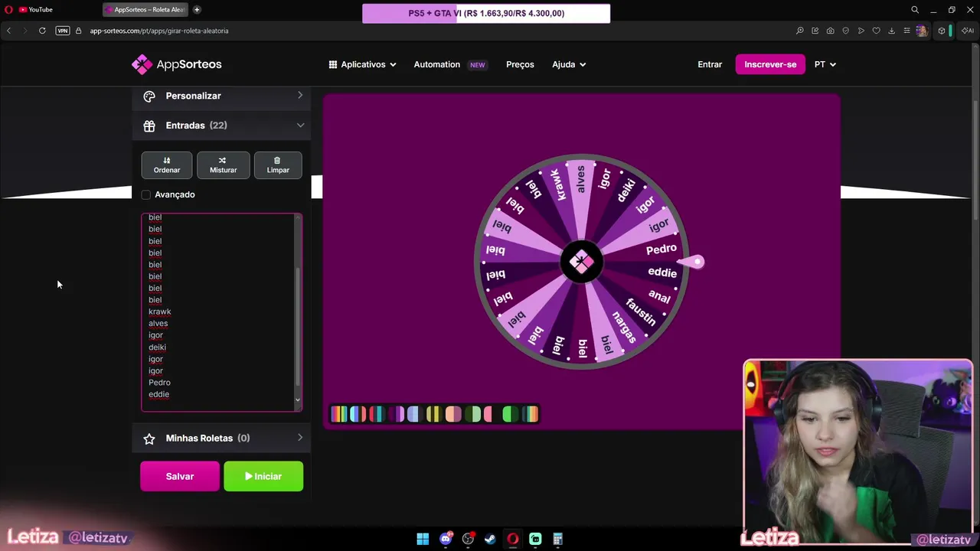Go back with the browser back arrow

point(8,31)
